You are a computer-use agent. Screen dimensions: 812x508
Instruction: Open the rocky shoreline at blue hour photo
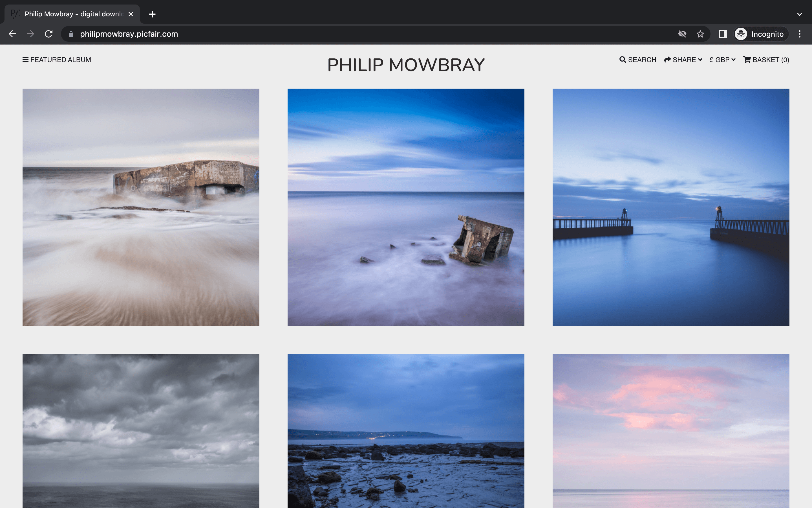(x=406, y=431)
